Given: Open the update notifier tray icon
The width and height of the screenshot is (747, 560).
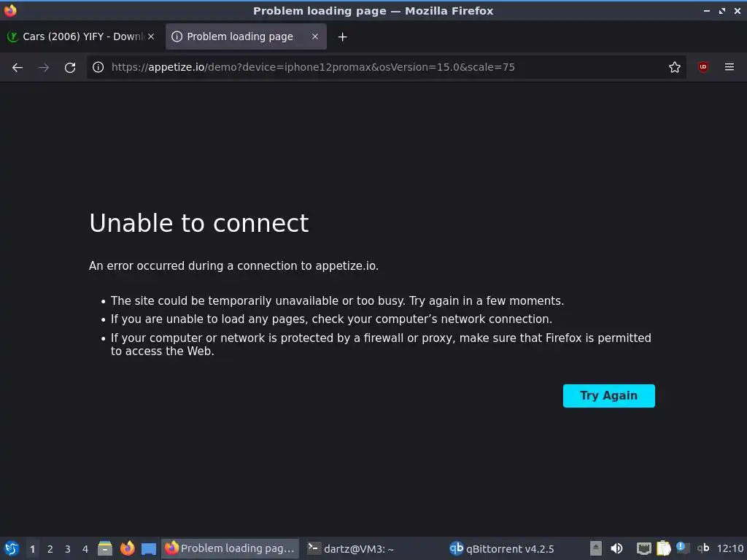Looking at the screenshot, I should pos(683,548).
